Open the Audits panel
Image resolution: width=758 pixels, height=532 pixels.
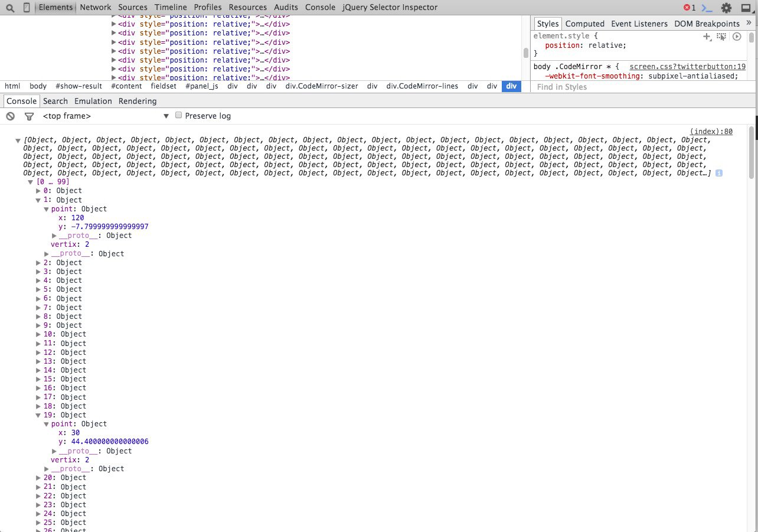(x=286, y=7)
